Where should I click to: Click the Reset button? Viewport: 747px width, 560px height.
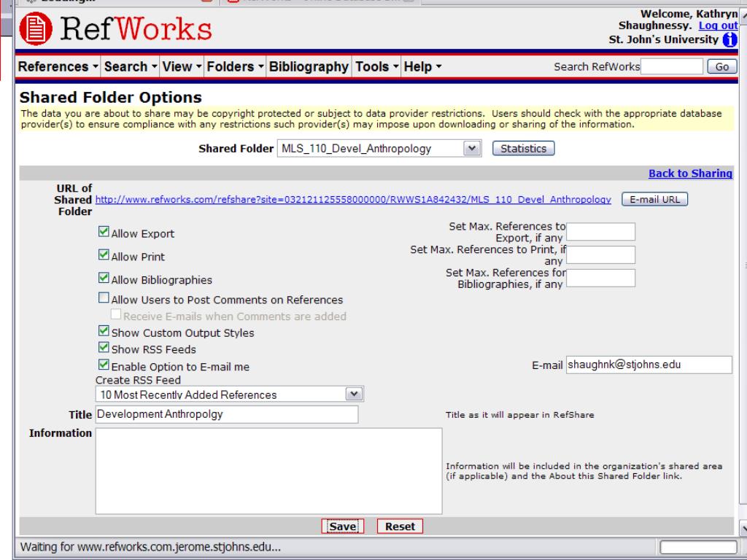400,526
